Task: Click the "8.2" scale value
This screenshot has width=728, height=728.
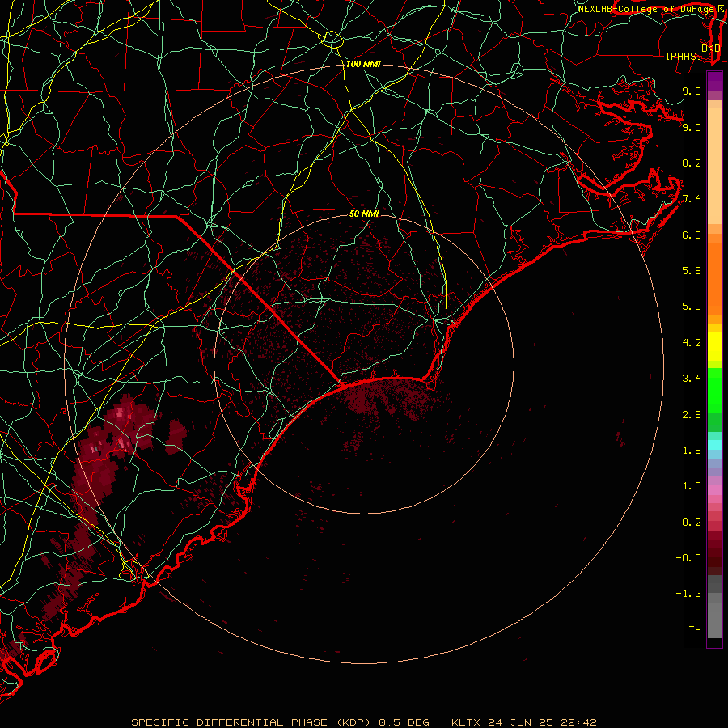Action: (x=692, y=163)
